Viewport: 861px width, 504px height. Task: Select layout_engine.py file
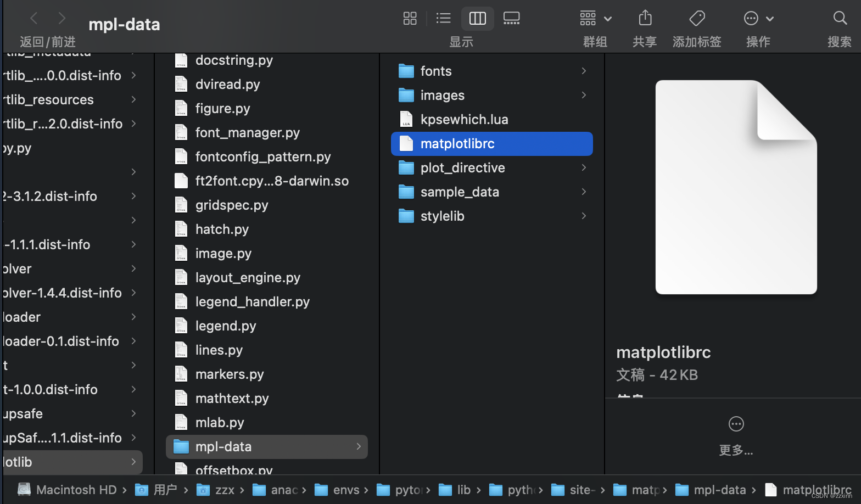click(x=267, y=278)
